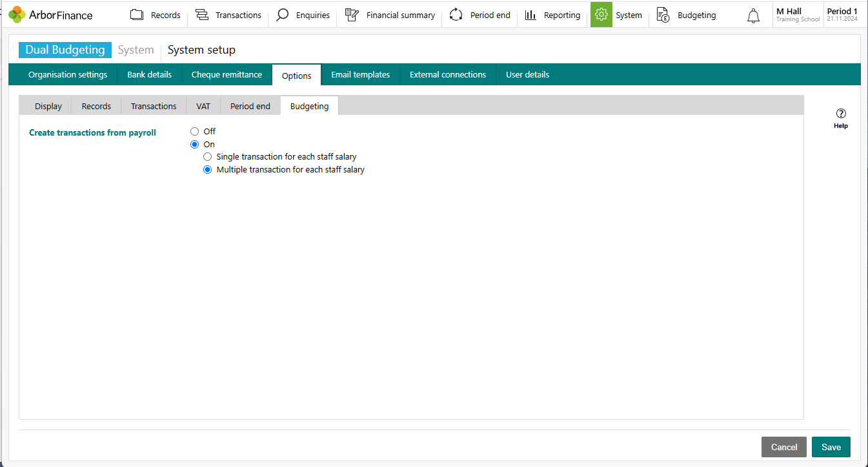Open Financial summary via its icon

click(352, 14)
